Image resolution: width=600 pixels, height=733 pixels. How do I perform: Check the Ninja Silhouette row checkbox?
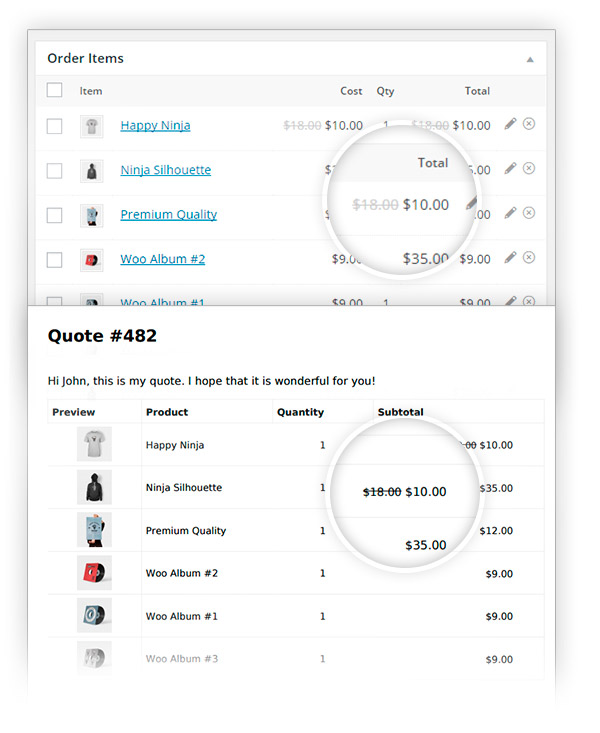point(54,171)
